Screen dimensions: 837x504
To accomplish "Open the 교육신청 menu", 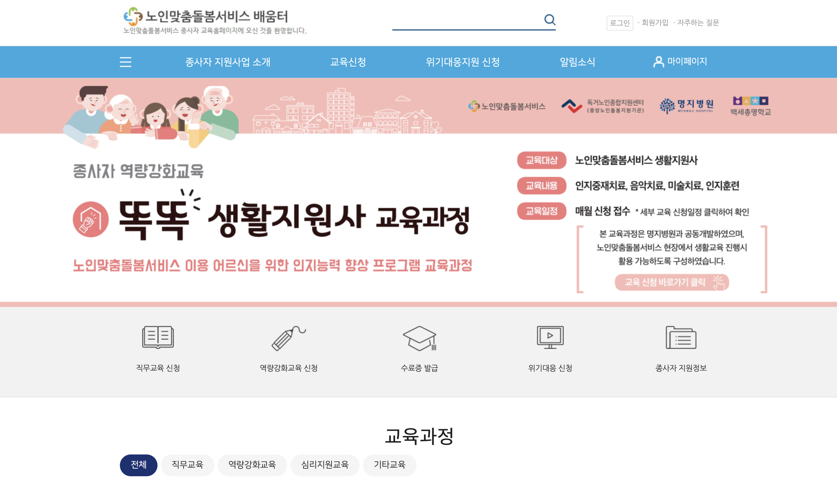I will [348, 62].
